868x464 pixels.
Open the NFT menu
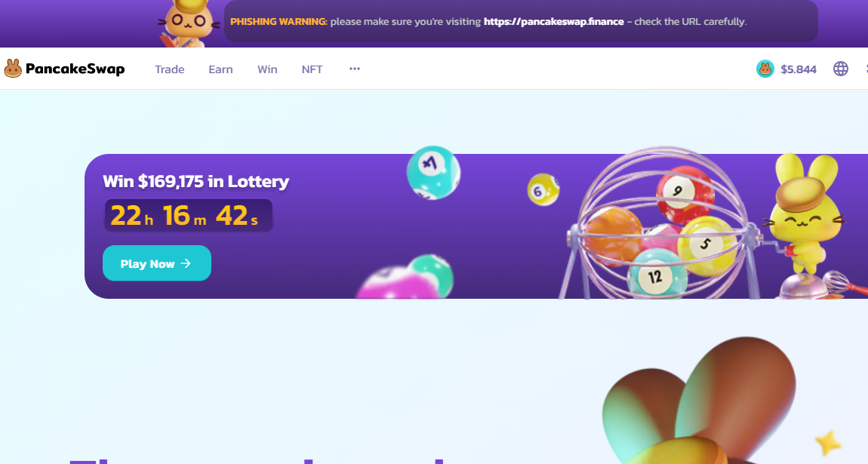312,69
